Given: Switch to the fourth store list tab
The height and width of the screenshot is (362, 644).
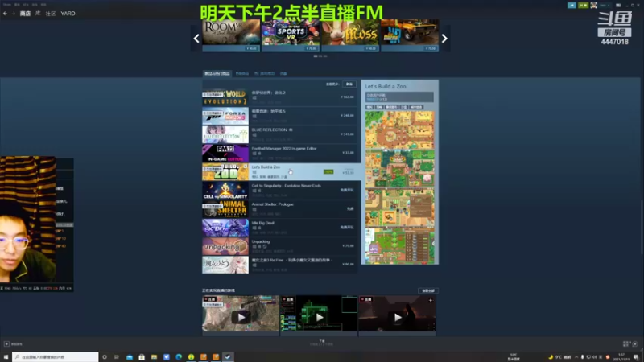Looking at the screenshot, I should [x=283, y=73].
